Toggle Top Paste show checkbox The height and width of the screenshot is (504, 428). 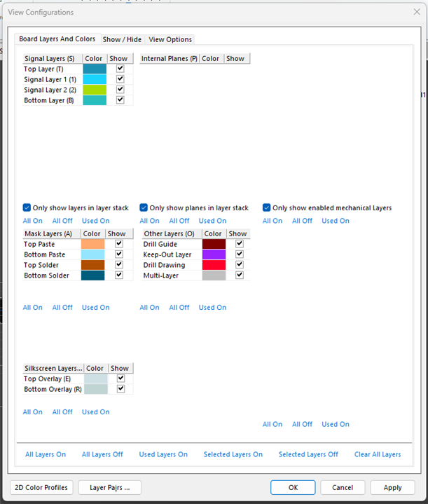(x=119, y=244)
